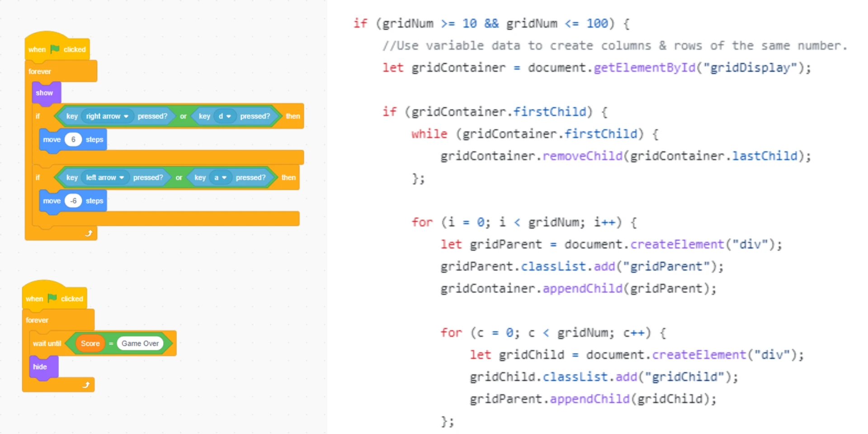
Task: Open the 'd' key dropdown
Action: click(225, 116)
